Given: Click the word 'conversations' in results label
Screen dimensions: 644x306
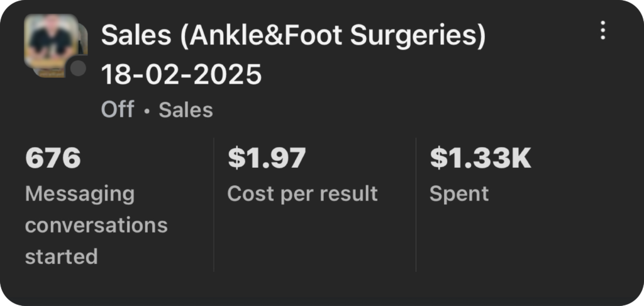Looking at the screenshot, I should click(96, 225).
